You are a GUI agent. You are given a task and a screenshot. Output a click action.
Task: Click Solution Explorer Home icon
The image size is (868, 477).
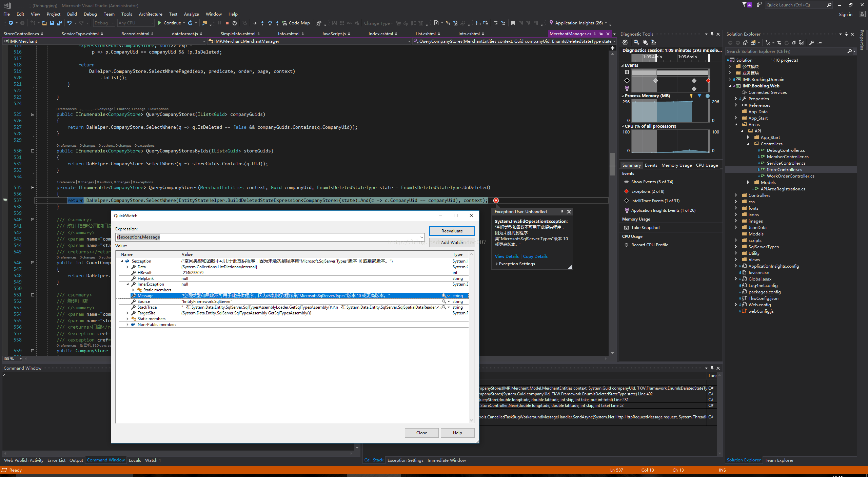coord(745,43)
